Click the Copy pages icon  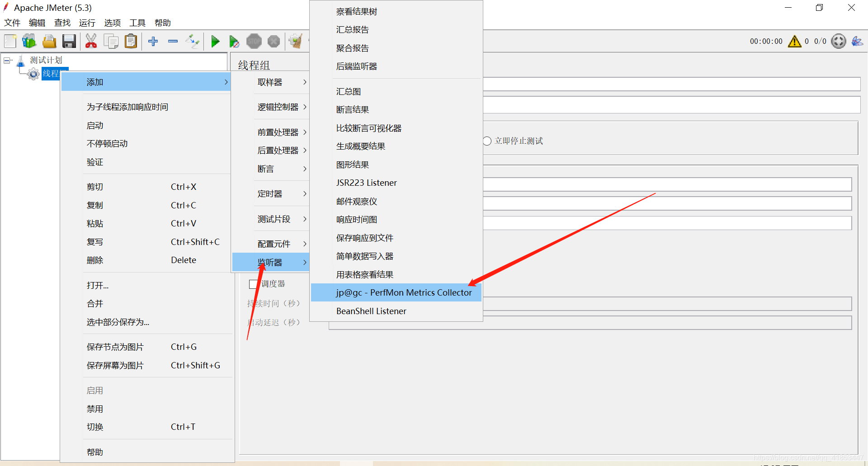(x=111, y=41)
